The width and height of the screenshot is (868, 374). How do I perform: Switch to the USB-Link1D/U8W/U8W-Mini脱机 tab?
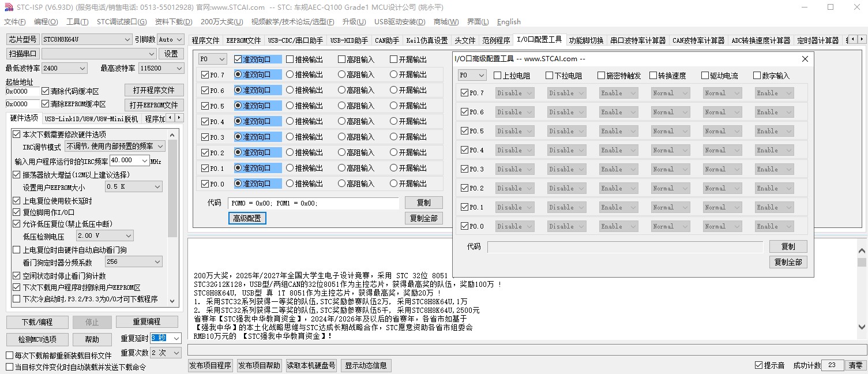[x=91, y=119]
